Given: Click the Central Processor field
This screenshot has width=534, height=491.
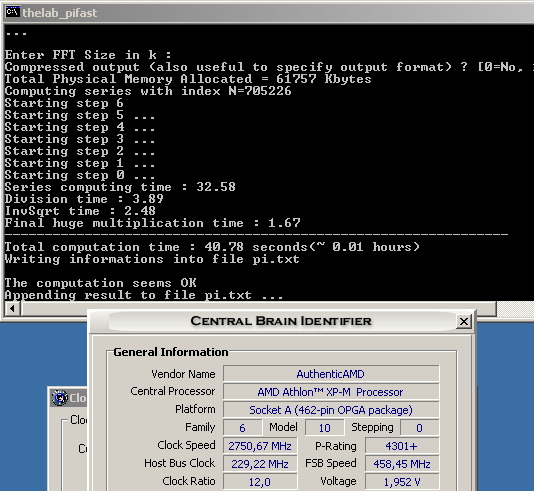Looking at the screenshot, I should pyautogui.click(x=331, y=392).
